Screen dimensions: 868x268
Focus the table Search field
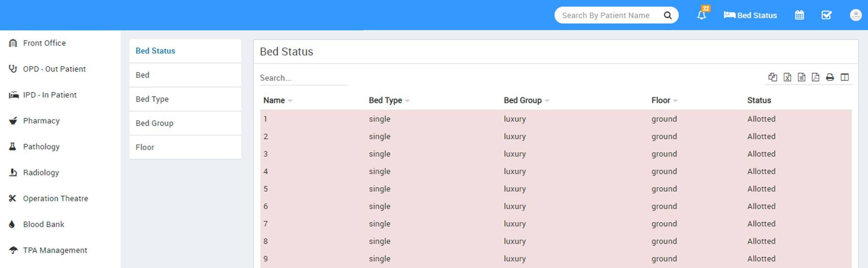[303, 78]
